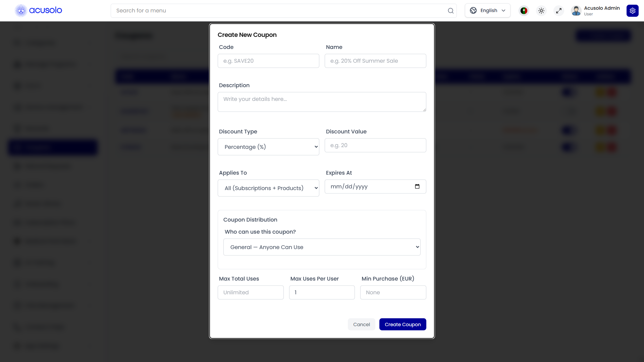Open the calendar picker icon in Expires At
This screenshot has width=644, height=362.
pos(417,187)
